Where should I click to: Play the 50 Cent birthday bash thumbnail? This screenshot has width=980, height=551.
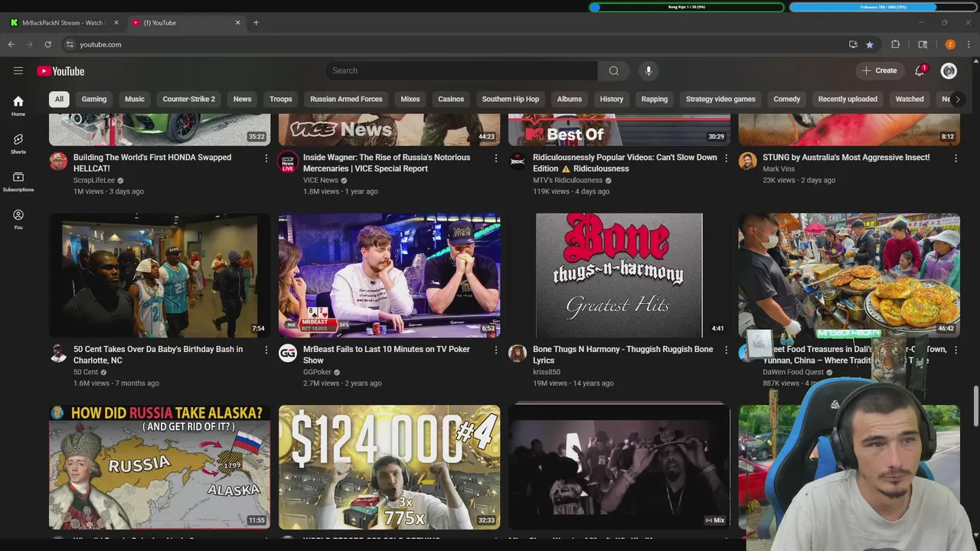(159, 275)
